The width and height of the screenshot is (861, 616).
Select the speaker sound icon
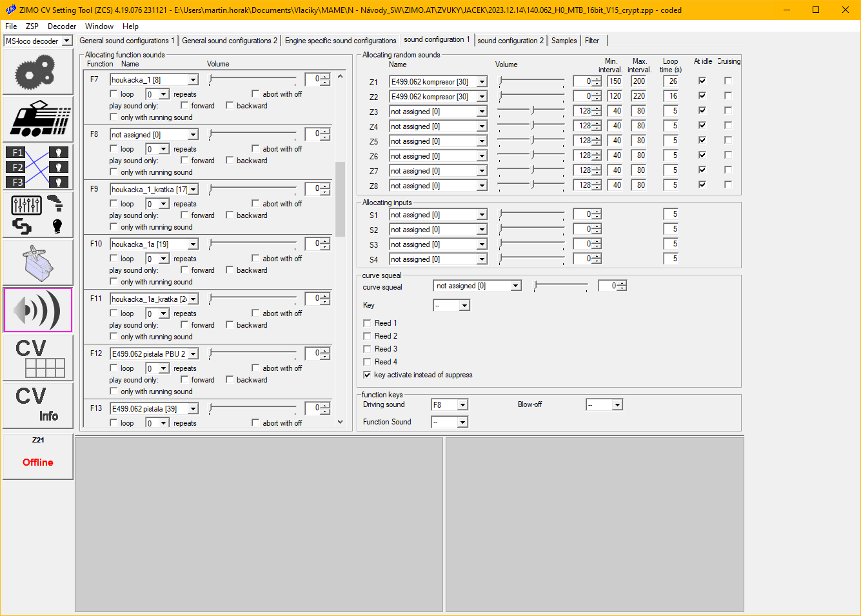(x=37, y=310)
